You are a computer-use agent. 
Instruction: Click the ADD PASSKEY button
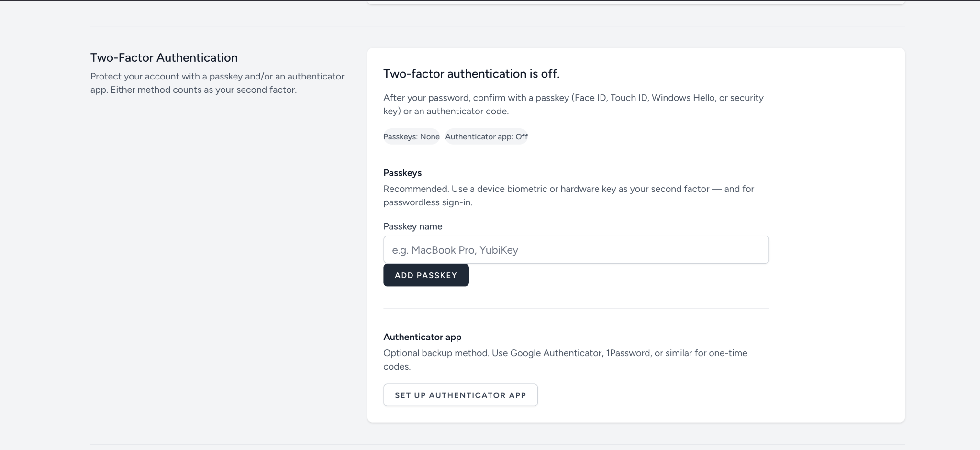coord(426,275)
